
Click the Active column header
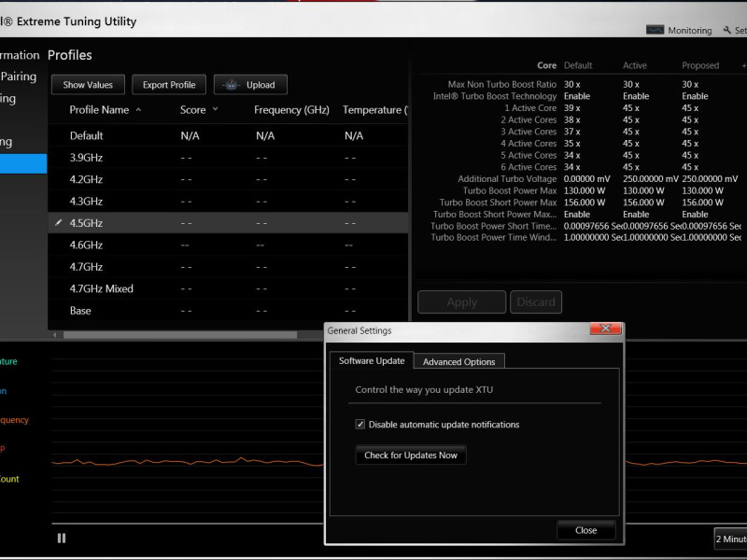coord(635,65)
